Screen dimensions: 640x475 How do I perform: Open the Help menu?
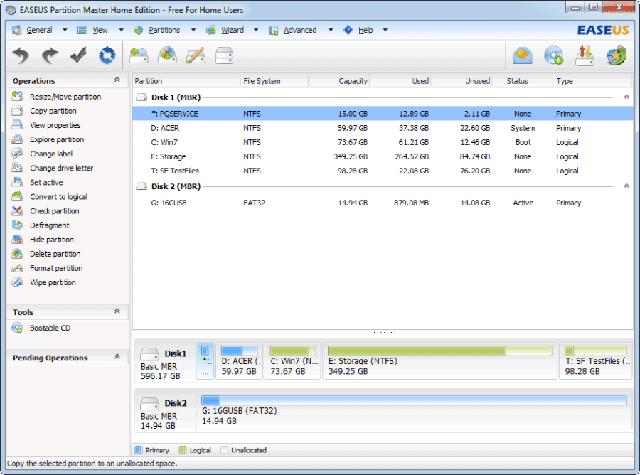coord(366,30)
